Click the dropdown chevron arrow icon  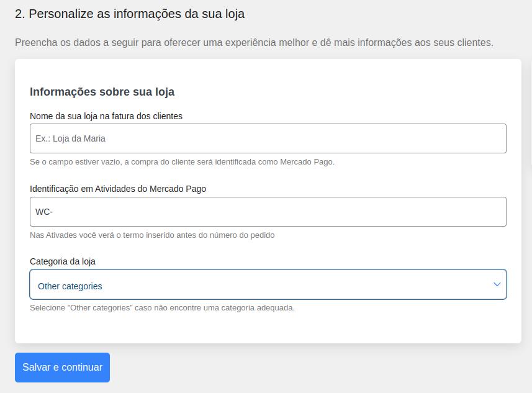click(x=497, y=284)
